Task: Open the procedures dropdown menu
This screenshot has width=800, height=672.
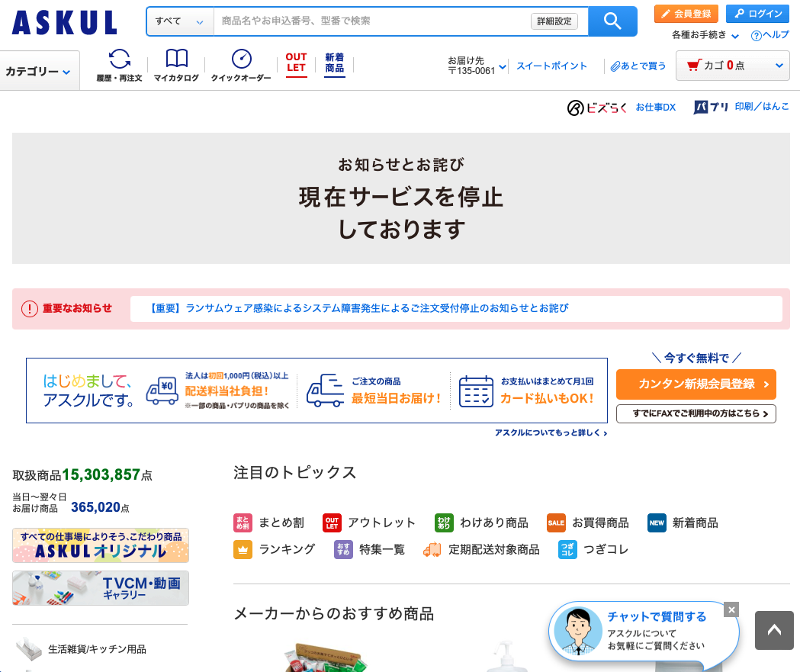Action: [x=705, y=35]
